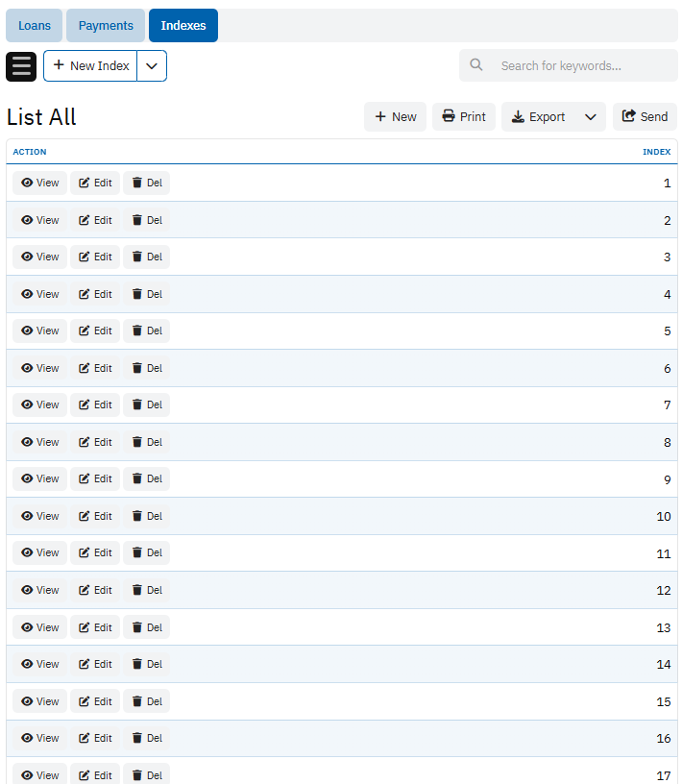The height and width of the screenshot is (784, 682).
Task: Click the New button beside Print
Action: point(395,117)
